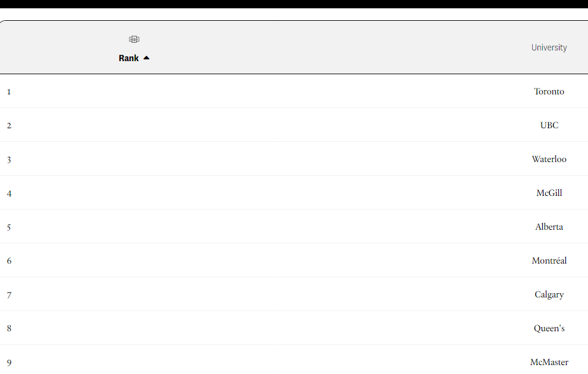The height and width of the screenshot is (374, 588).
Task: Select Calgary in the rankings table
Action: 549,294
